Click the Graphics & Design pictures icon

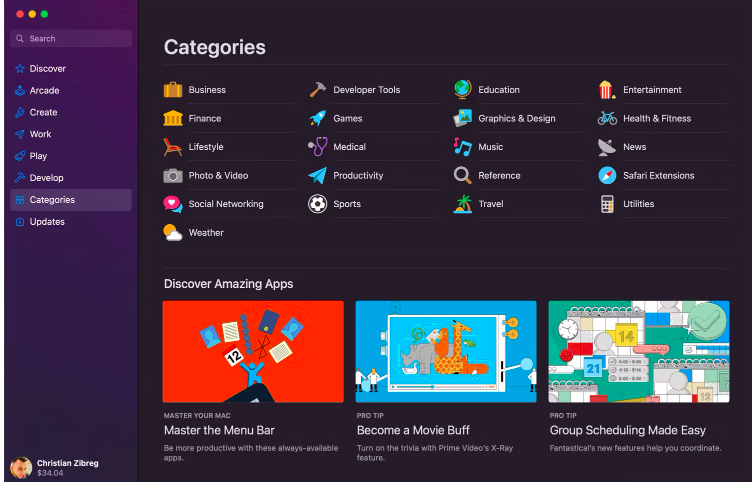tap(463, 118)
